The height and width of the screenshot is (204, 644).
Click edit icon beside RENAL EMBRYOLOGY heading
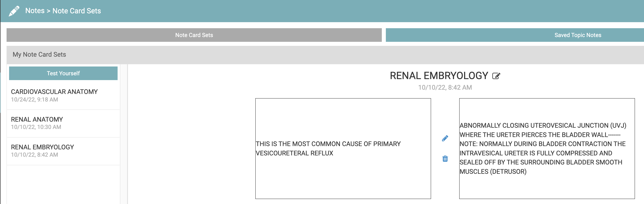496,76
